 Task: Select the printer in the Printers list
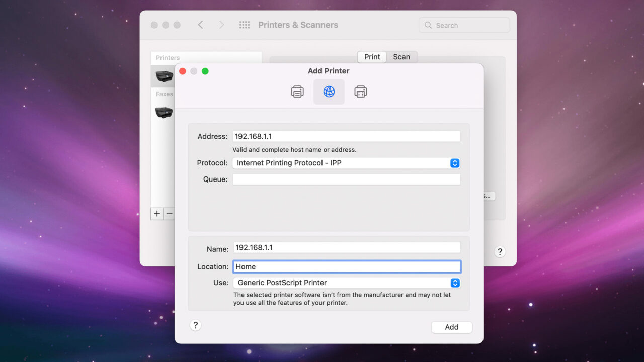tap(165, 76)
